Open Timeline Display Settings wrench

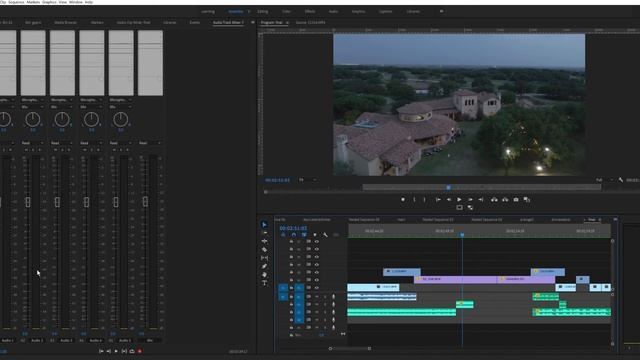click(325, 235)
